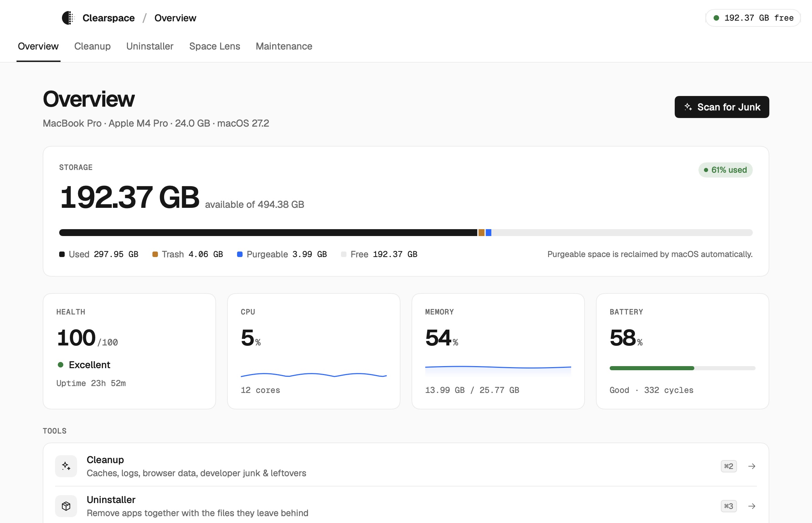Click the Purgeable 3.99 GB value
812x523 pixels.
[310, 254]
